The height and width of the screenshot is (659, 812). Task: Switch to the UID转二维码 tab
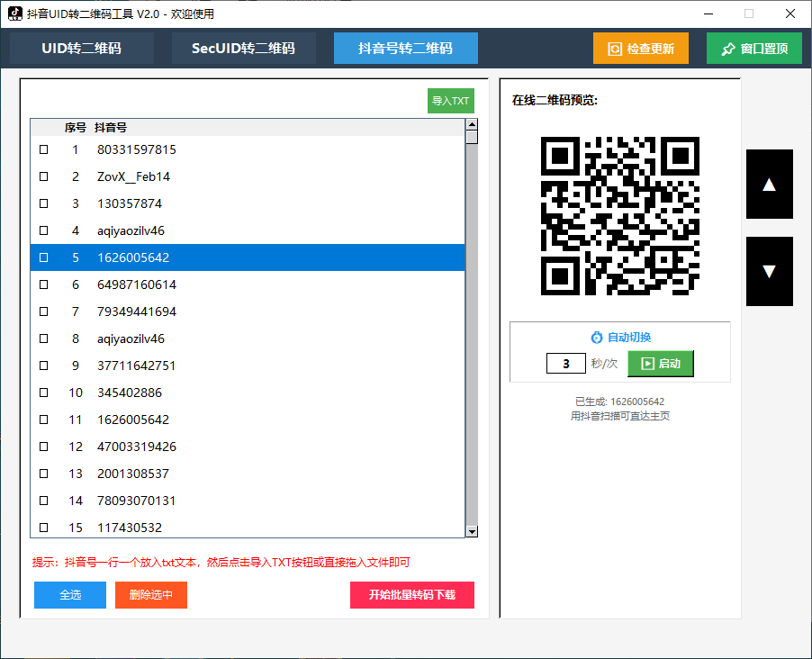click(x=81, y=49)
